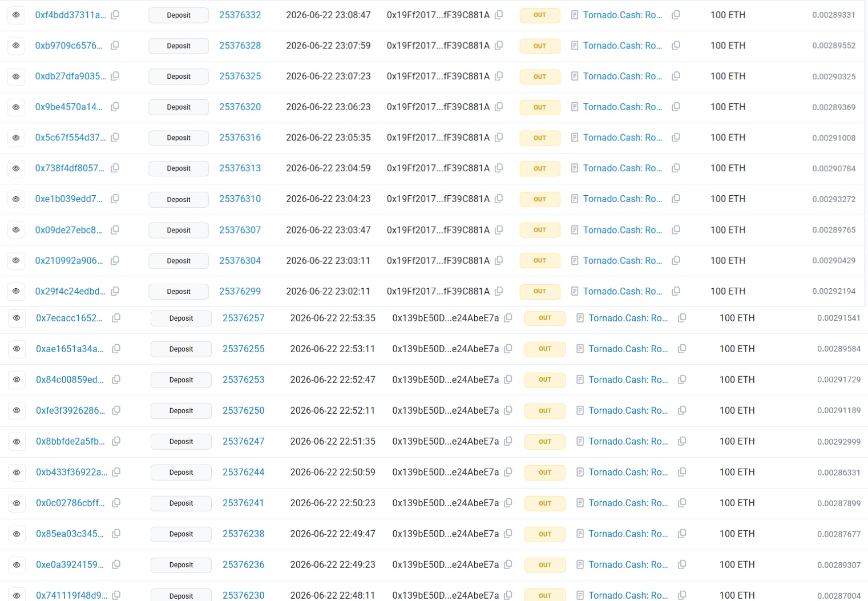Copy transaction hash 0x9be4570a14...
Image resolution: width=868 pixels, height=601 pixels.
tap(115, 107)
